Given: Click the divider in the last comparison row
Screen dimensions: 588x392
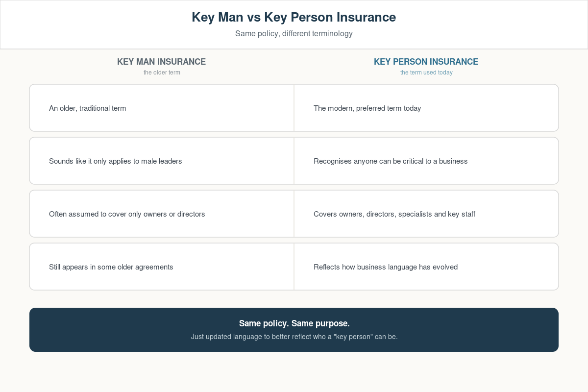Looking at the screenshot, I should coord(294,267).
